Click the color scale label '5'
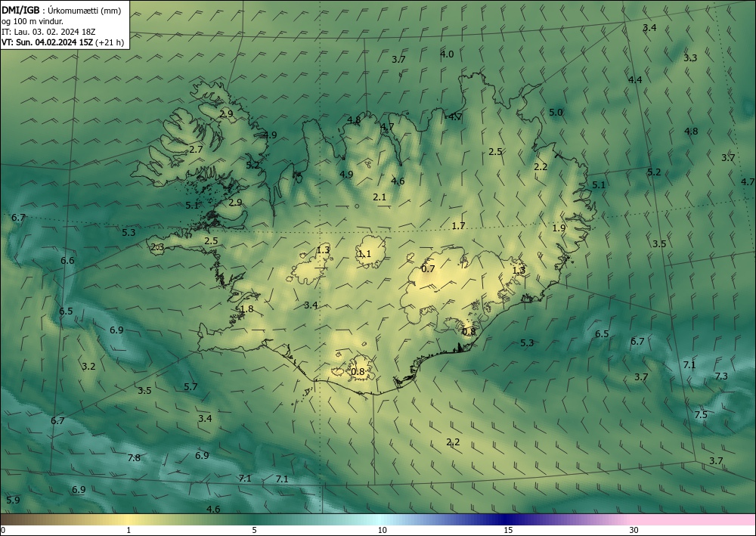Viewport: 756px width, 536px height. click(x=254, y=530)
